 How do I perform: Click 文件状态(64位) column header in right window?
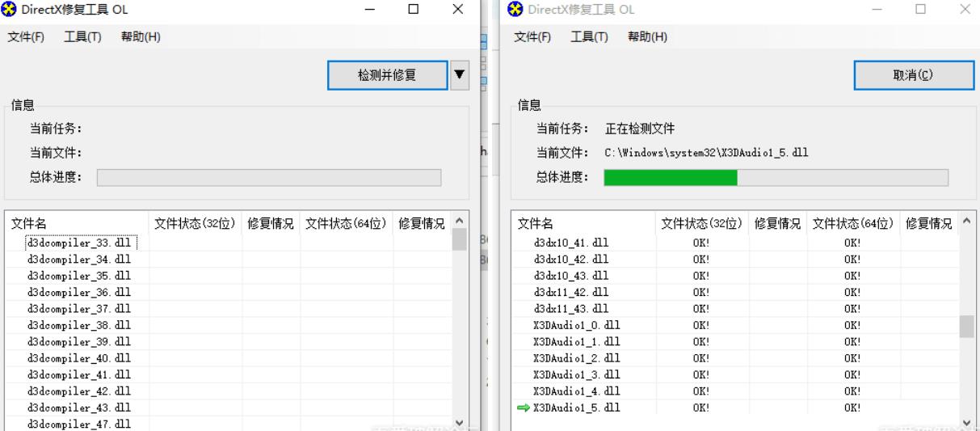click(x=852, y=223)
